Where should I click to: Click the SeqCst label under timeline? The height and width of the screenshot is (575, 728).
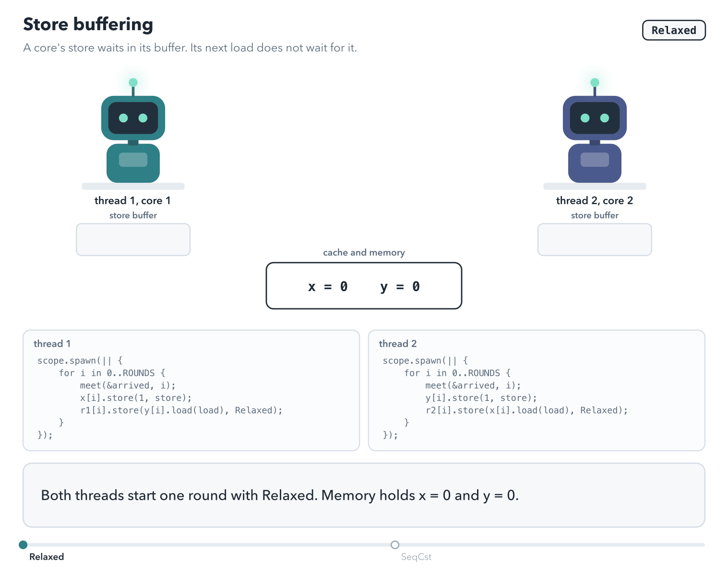tap(416, 557)
